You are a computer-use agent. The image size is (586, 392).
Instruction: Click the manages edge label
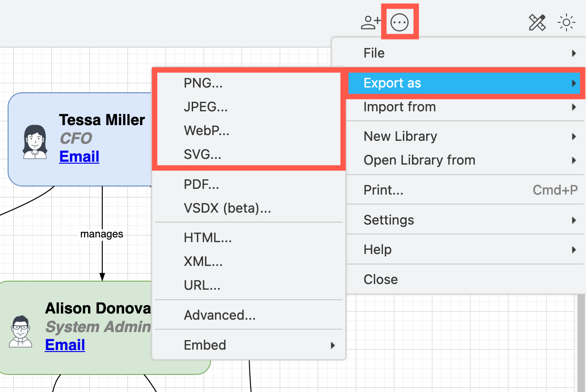(x=102, y=234)
